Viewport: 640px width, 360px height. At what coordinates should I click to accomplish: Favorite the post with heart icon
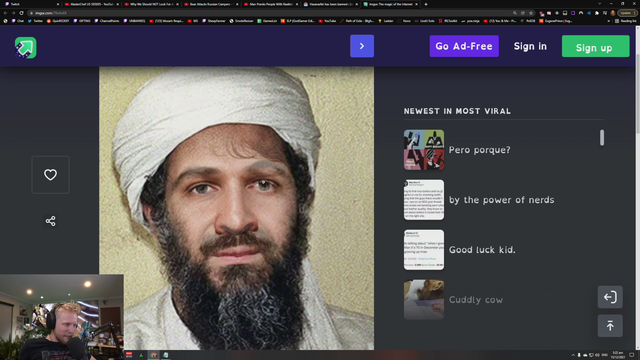coord(50,175)
